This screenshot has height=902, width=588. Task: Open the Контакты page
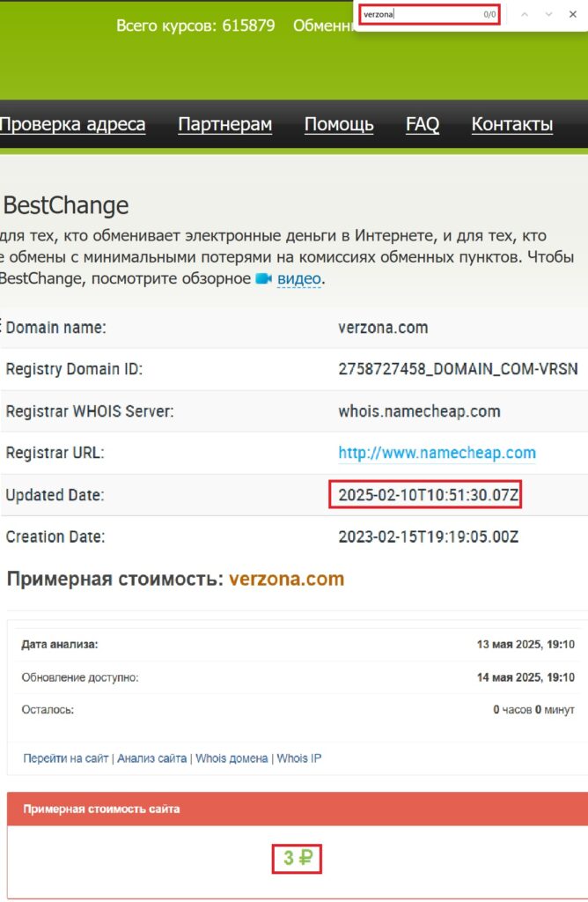point(512,124)
